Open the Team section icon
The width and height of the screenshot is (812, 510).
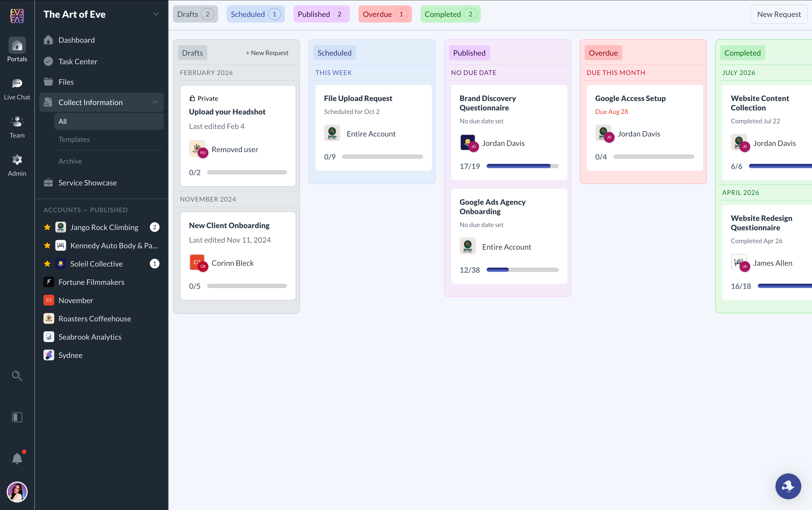(x=17, y=121)
